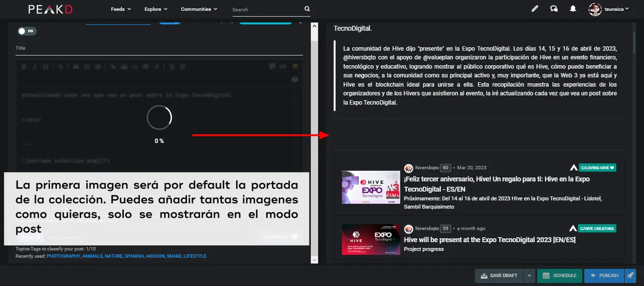
Task: Click the tsunsica profile avatar
Action: pos(595,9)
